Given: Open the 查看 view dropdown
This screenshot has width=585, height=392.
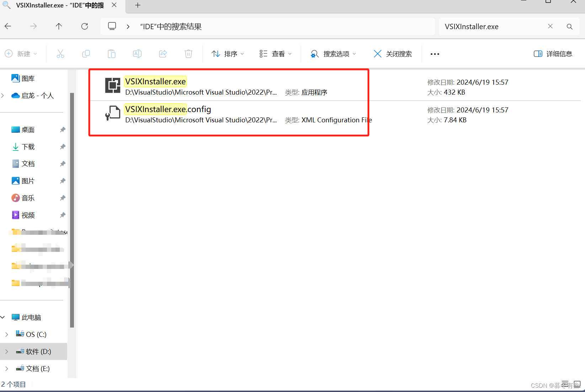Looking at the screenshot, I should 276,54.
